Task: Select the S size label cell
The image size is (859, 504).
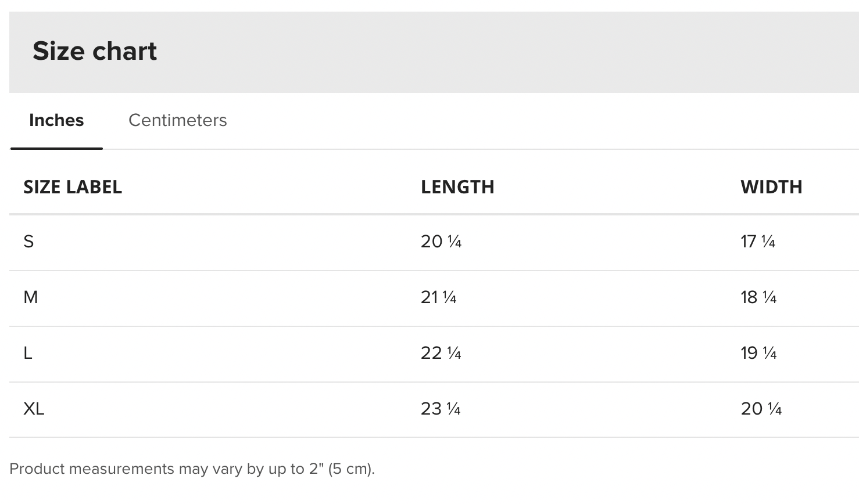Action: 28,242
